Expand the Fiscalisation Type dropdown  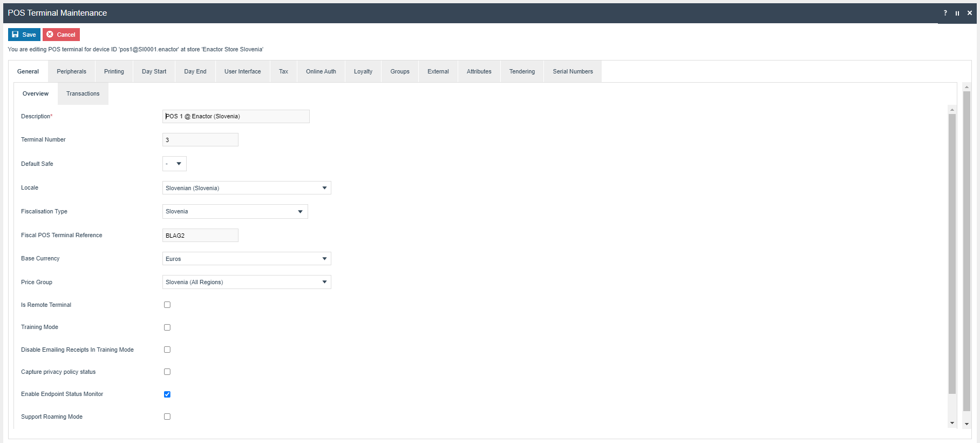click(x=235, y=212)
